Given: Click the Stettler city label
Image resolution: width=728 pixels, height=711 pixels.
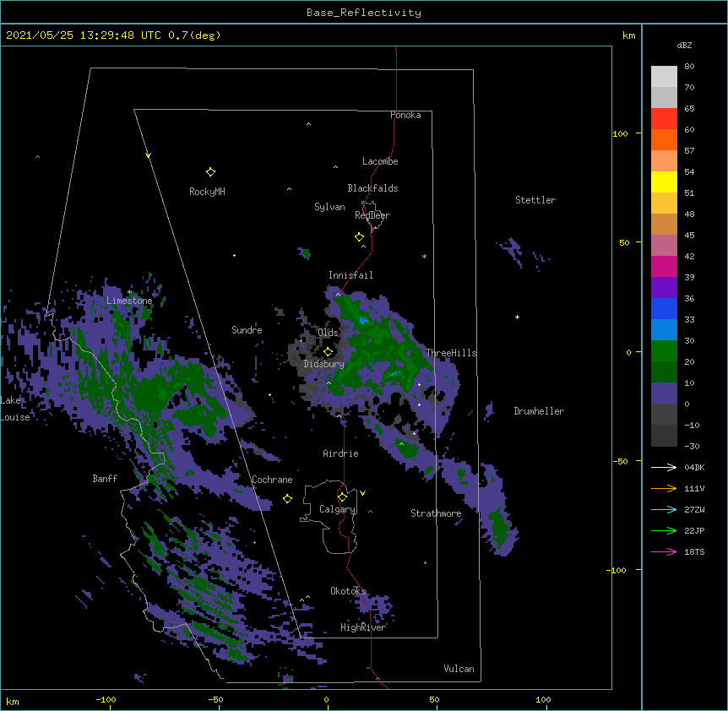Looking at the screenshot, I should click(535, 200).
